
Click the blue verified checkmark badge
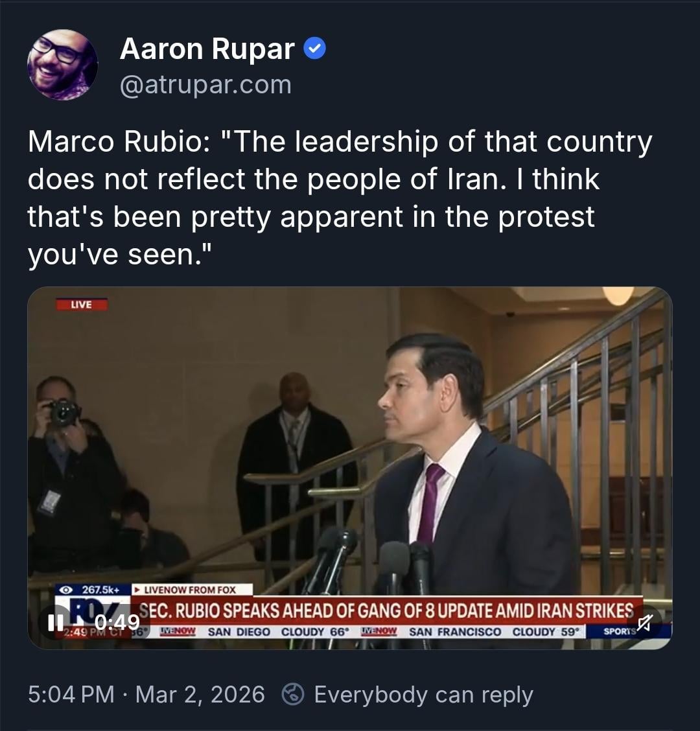[x=315, y=49]
